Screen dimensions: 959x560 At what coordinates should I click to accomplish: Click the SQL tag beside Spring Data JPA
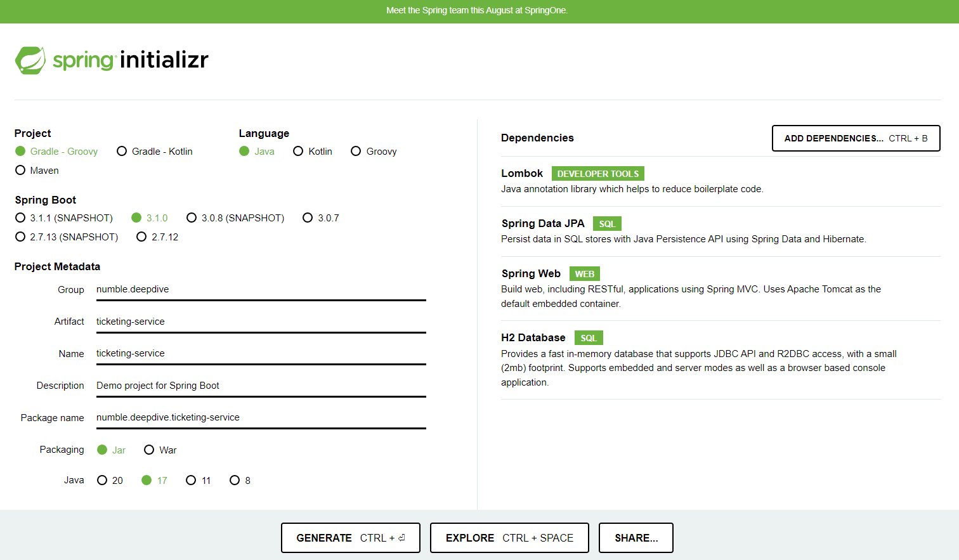607,224
